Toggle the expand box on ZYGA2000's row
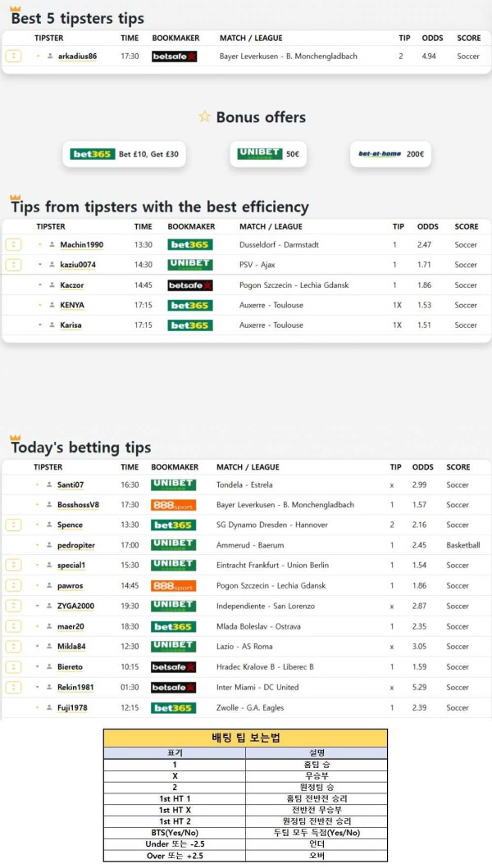The width and height of the screenshot is (492, 868). point(13,606)
